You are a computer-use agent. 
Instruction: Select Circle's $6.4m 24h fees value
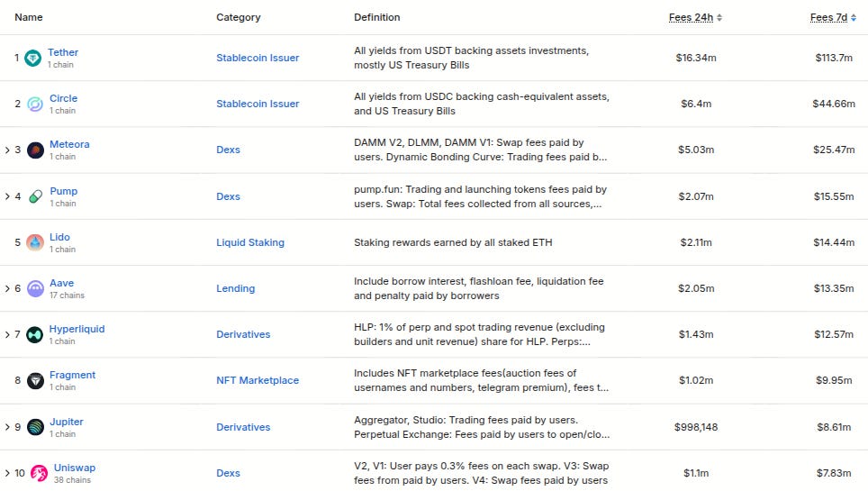[x=696, y=104]
